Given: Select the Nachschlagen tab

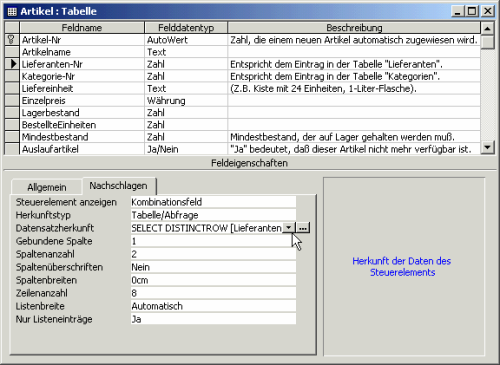Looking at the screenshot, I should click(x=118, y=186).
